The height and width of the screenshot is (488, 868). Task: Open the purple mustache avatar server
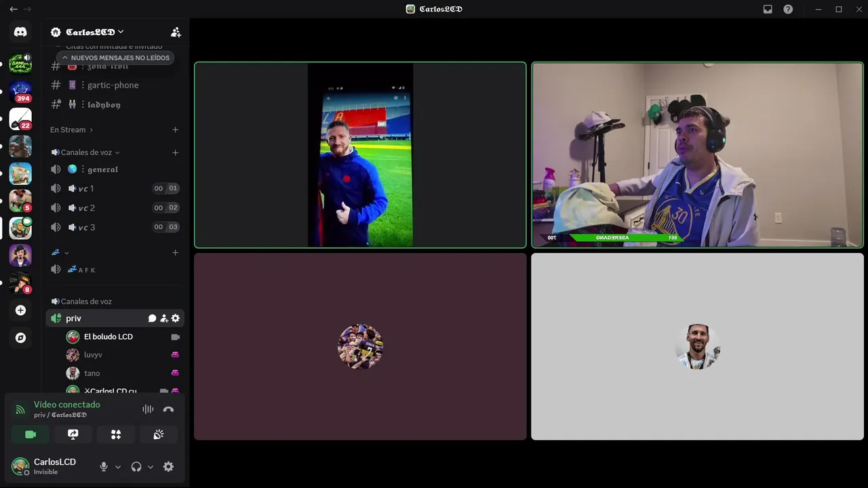click(20, 256)
